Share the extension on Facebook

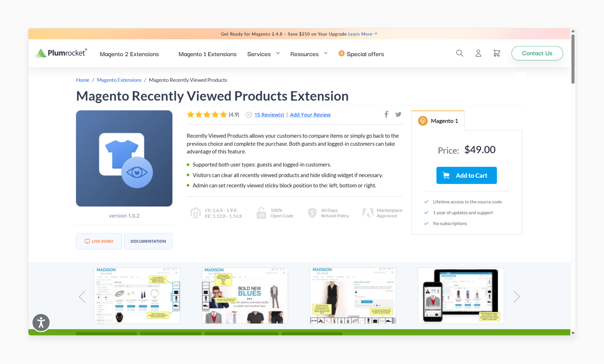pyautogui.click(x=386, y=114)
